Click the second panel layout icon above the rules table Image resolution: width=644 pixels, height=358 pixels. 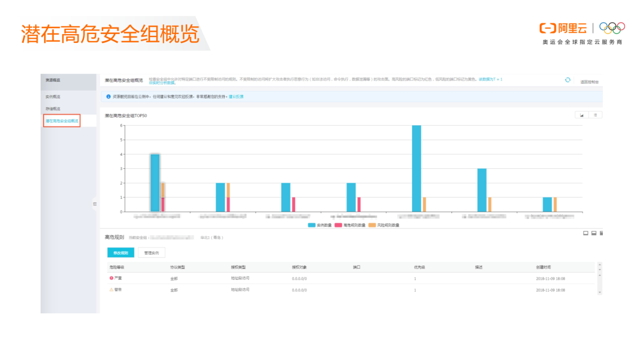(594, 233)
